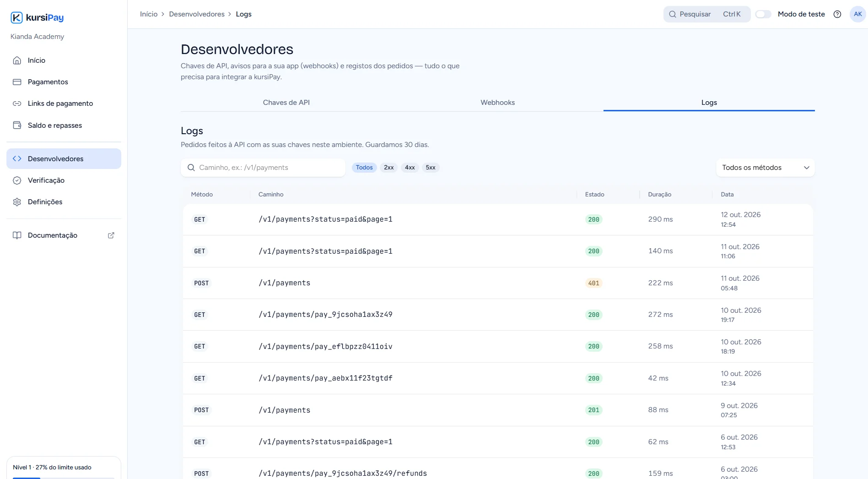Image resolution: width=868 pixels, height=479 pixels.
Task: Focus the Caminho path filter field
Action: (x=263, y=168)
